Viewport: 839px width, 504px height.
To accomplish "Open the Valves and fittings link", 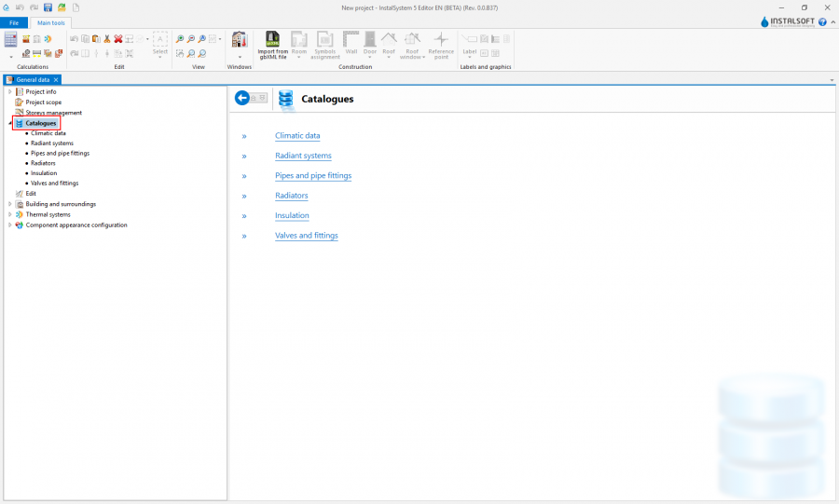I will click(x=306, y=236).
